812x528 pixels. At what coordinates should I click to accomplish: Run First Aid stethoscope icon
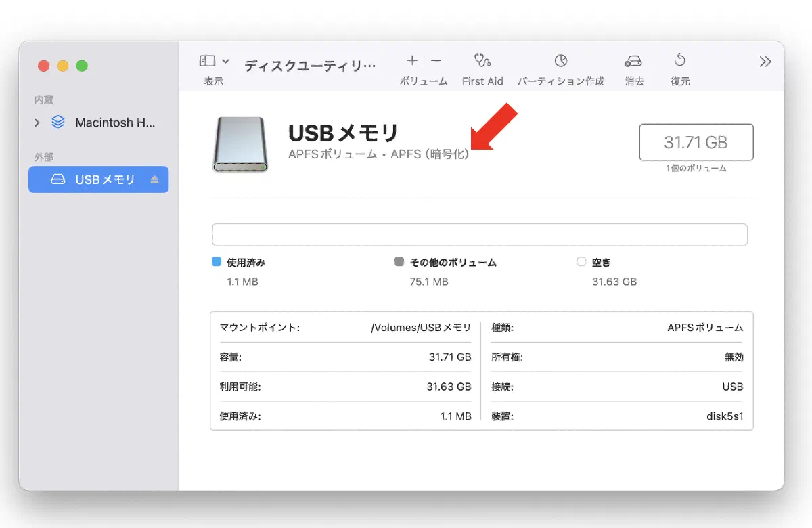[x=482, y=61]
